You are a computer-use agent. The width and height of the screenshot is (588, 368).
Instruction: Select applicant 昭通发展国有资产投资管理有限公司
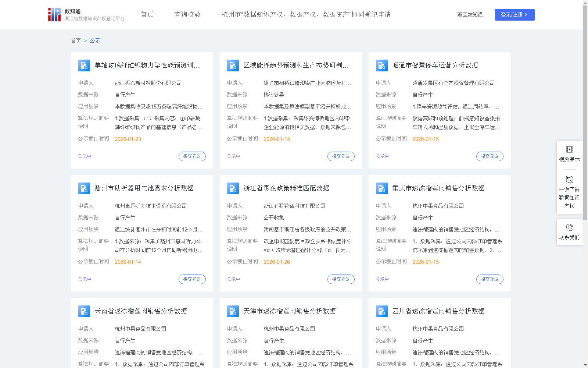pyautogui.click(x=453, y=83)
